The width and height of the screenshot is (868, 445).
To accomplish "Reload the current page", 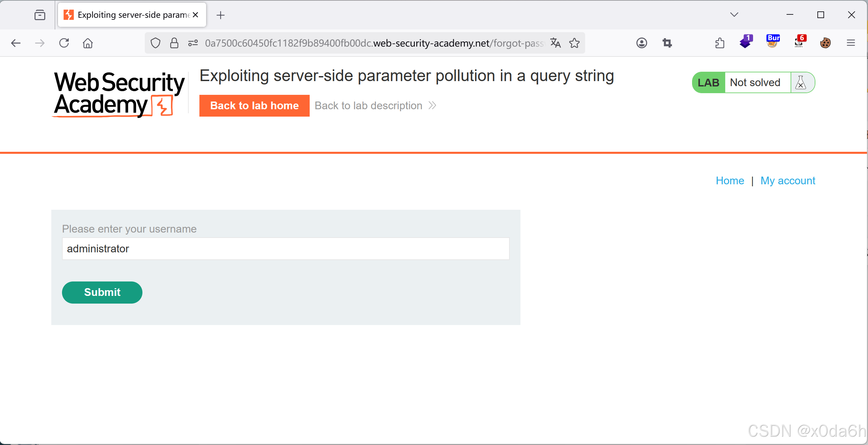I will click(64, 43).
